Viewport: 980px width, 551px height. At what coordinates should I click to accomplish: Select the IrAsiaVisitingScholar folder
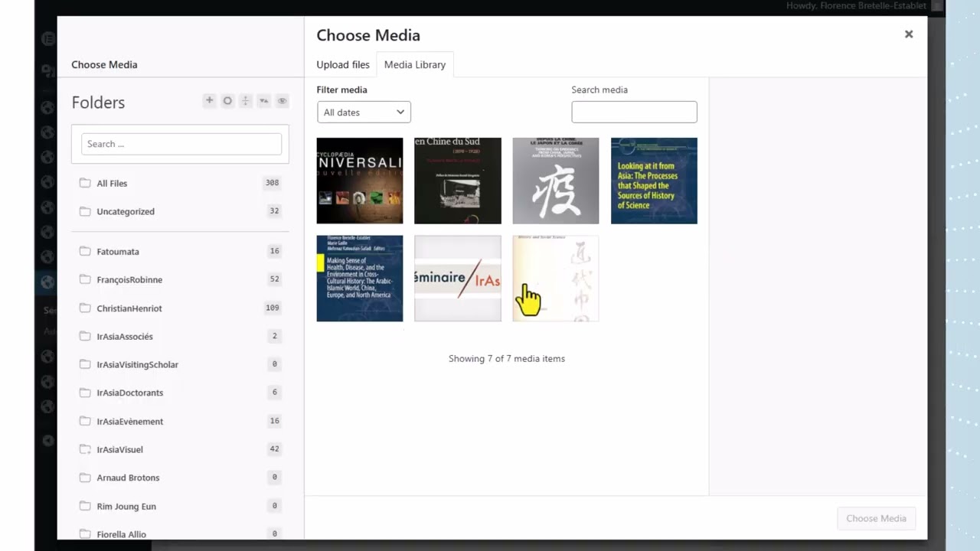180,365
